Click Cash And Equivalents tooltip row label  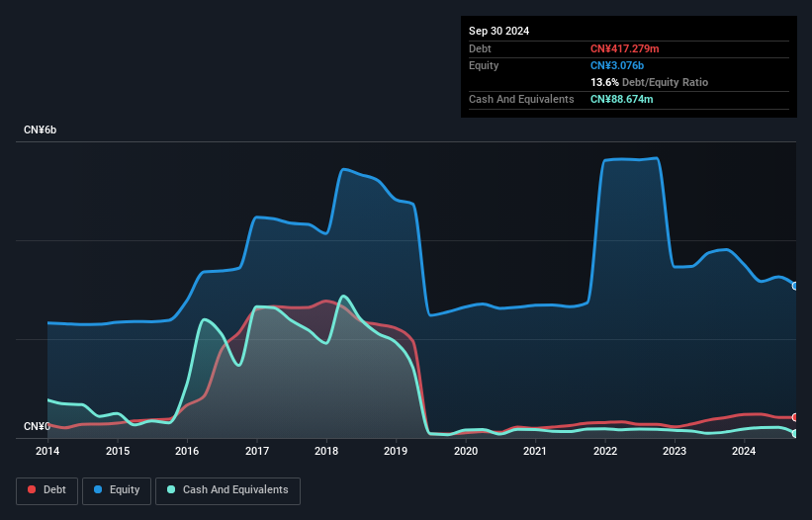(x=521, y=99)
